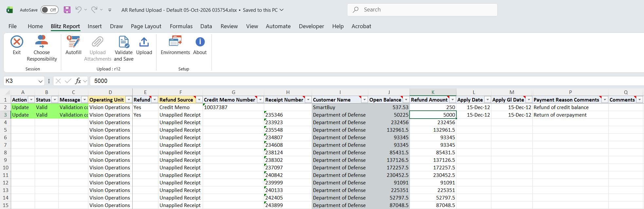Open the Apply Date filter dropdown

(x=488, y=100)
